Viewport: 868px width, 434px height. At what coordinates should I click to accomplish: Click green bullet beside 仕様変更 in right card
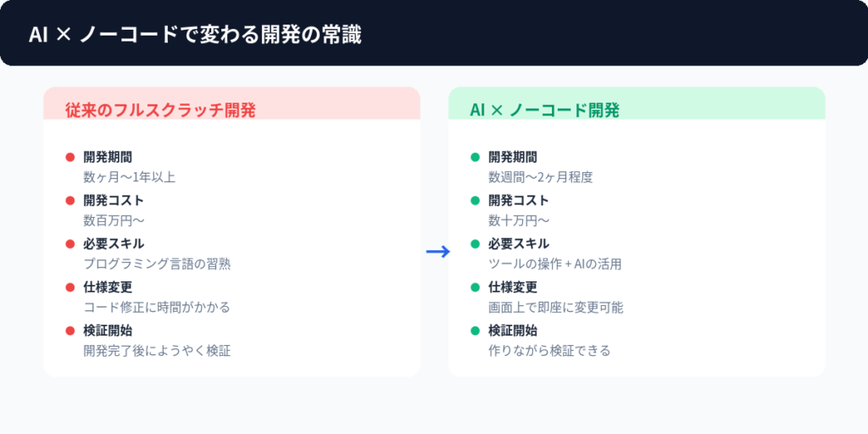[x=476, y=287]
